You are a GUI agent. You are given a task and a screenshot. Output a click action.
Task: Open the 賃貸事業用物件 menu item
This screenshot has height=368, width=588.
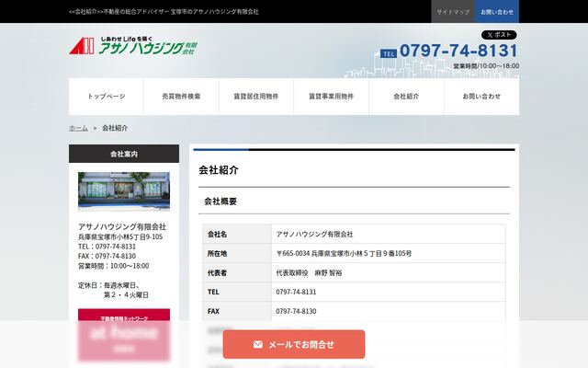331,96
